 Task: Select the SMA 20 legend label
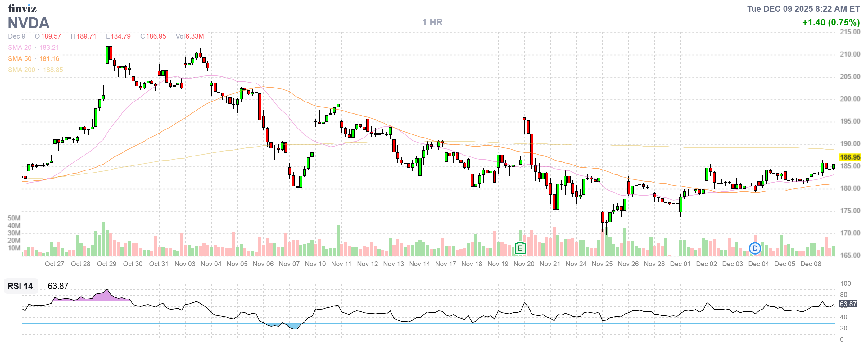pyautogui.click(x=20, y=48)
